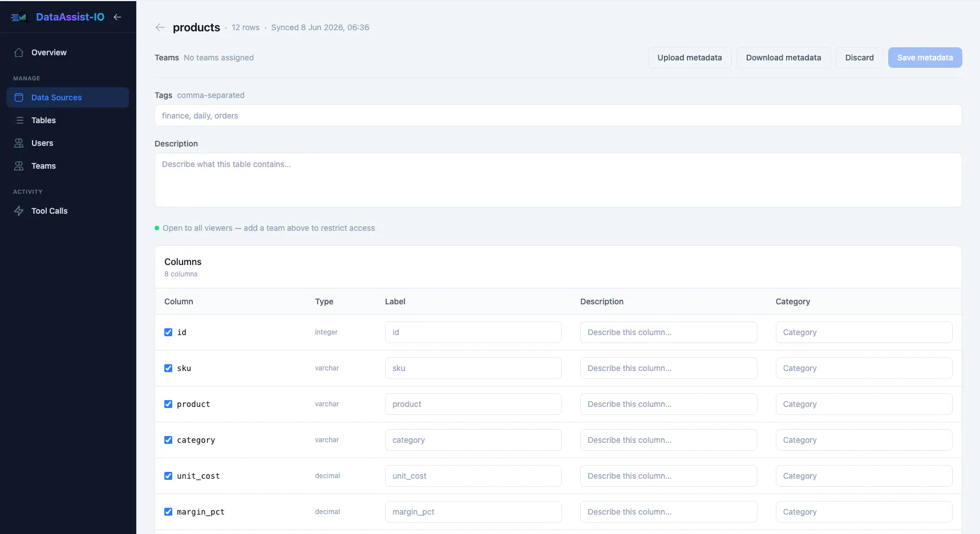Edit the label field for margin_pct
The image size is (980, 534).
pyautogui.click(x=473, y=512)
